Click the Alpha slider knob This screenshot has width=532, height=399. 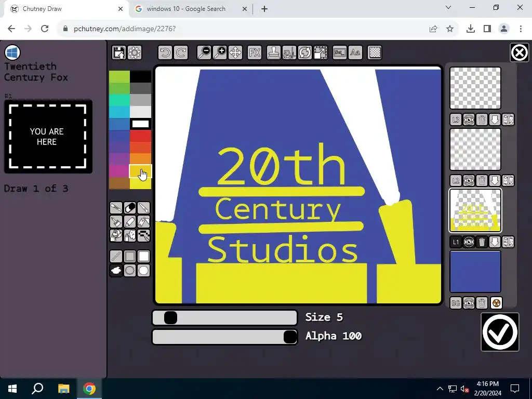tap(290, 337)
